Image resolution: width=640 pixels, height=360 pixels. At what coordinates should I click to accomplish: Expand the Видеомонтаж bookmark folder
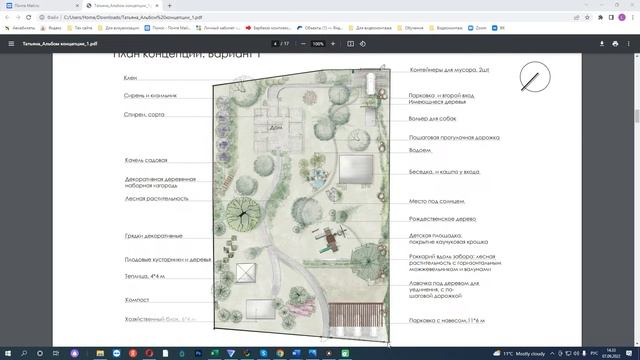pos(445,28)
